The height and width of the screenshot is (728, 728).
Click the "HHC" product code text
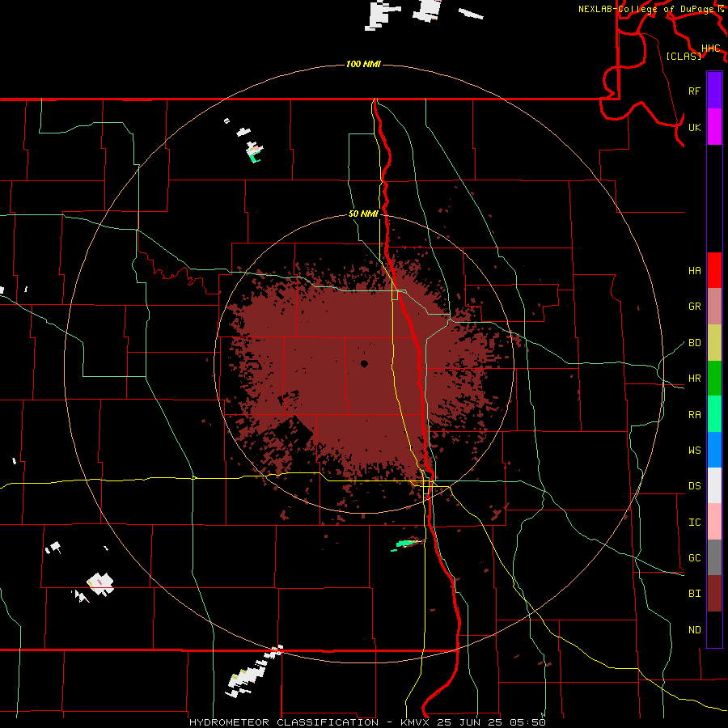tap(710, 49)
